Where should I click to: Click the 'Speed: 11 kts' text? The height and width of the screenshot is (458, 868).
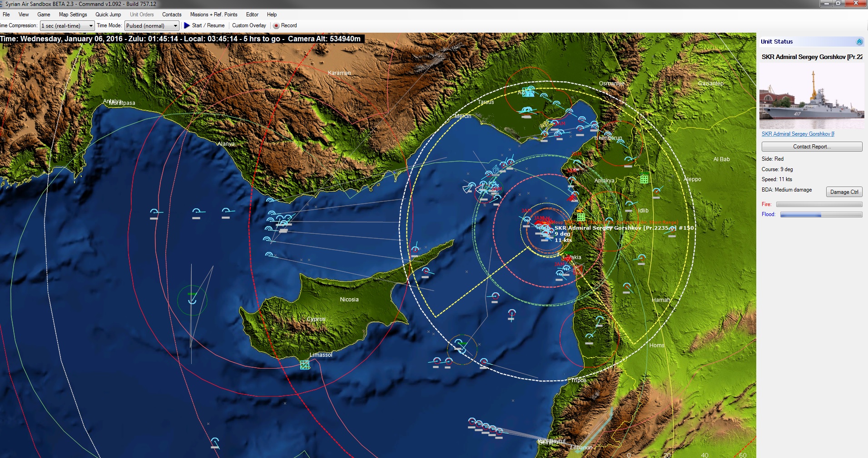pyautogui.click(x=777, y=179)
